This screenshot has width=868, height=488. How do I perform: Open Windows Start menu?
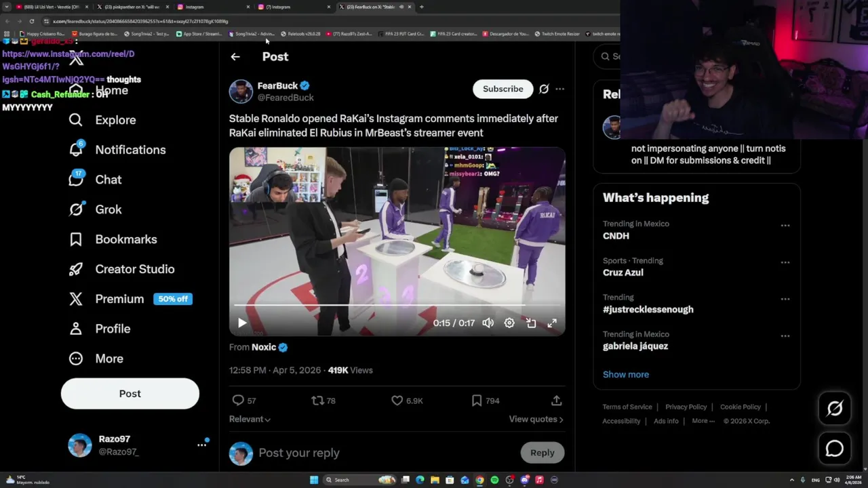314,480
